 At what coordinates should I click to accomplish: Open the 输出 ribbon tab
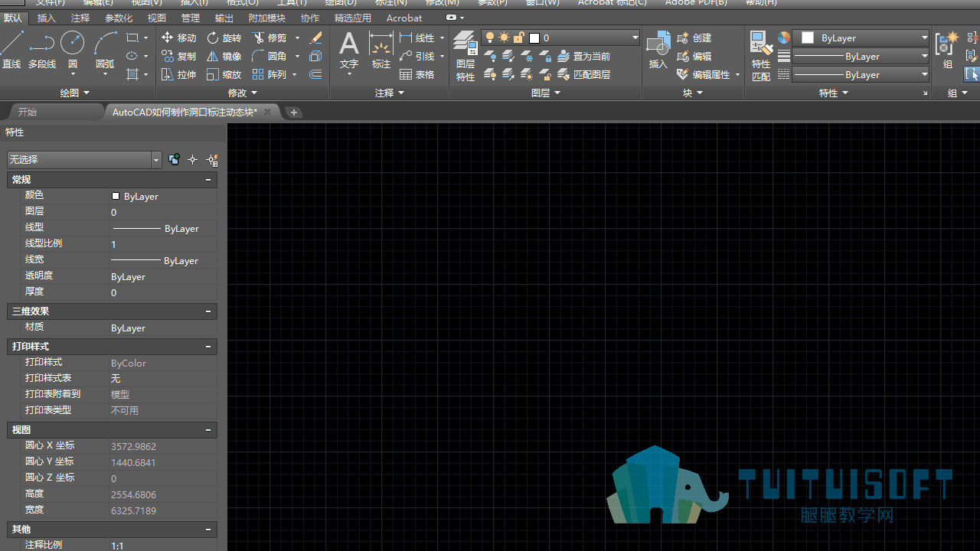pos(224,18)
